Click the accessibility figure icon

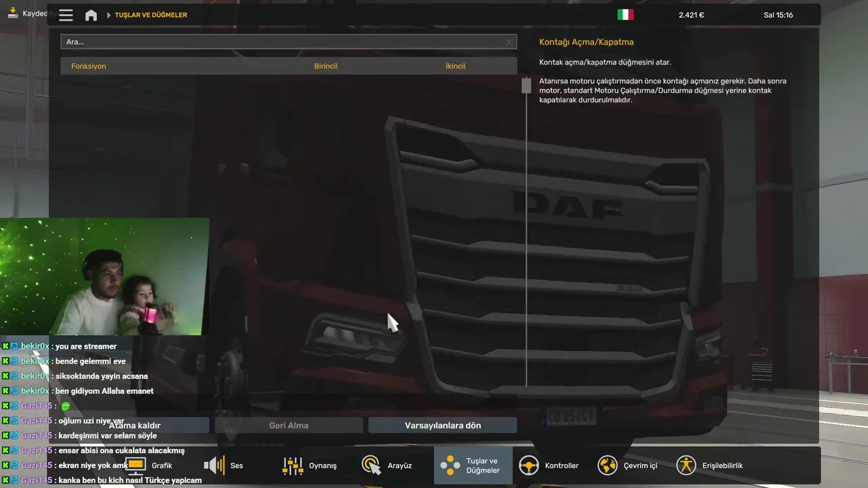(686, 466)
